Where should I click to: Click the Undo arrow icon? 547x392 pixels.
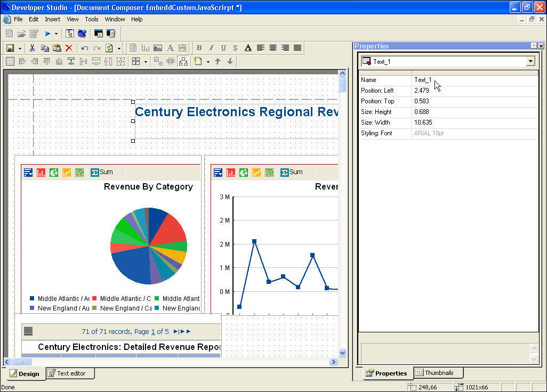(x=84, y=48)
